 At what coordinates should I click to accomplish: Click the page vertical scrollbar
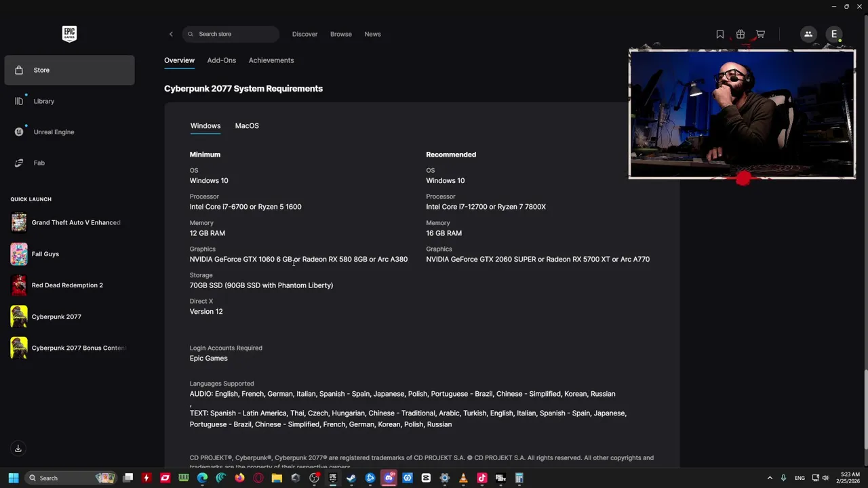coord(865,408)
